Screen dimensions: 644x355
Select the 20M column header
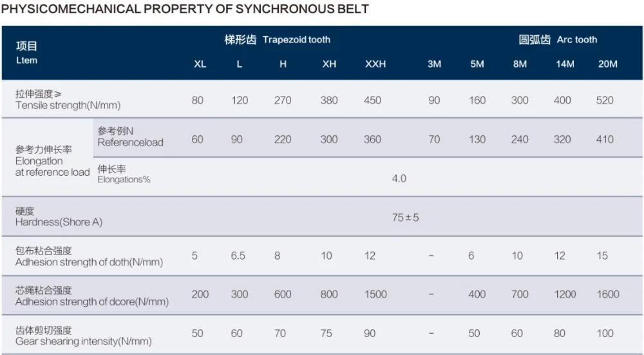click(607, 64)
